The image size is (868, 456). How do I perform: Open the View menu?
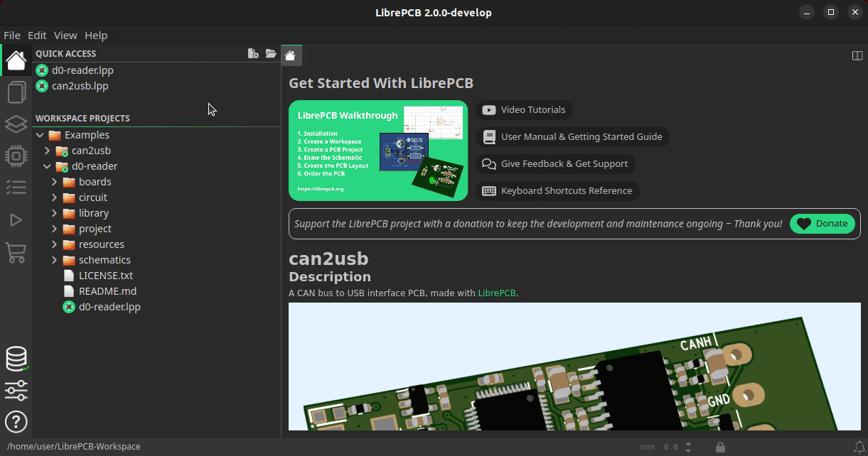[x=65, y=36]
